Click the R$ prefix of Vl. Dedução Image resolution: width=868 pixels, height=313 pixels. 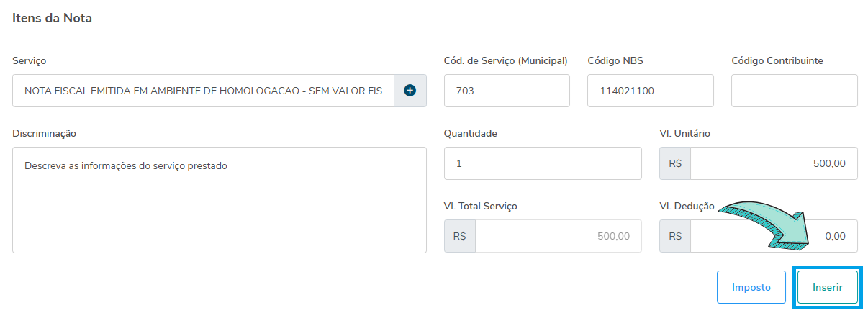pyautogui.click(x=675, y=236)
